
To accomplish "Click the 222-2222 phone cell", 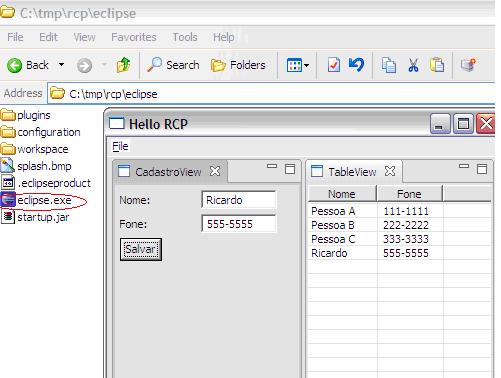I will pyautogui.click(x=406, y=225).
